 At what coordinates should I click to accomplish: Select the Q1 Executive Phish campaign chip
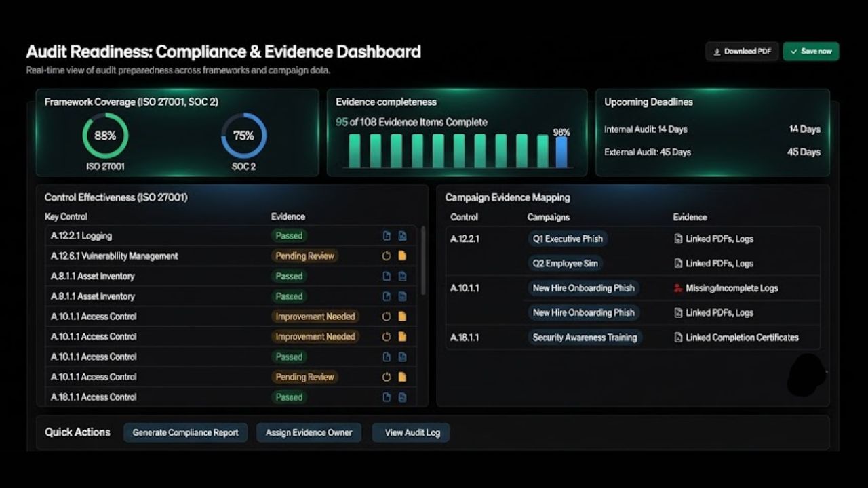tap(568, 239)
